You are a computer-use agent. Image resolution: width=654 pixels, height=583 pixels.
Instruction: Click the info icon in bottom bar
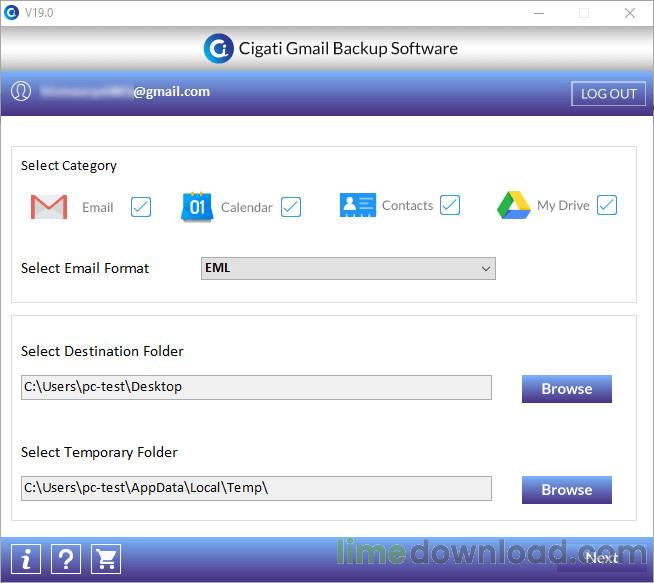click(x=26, y=559)
